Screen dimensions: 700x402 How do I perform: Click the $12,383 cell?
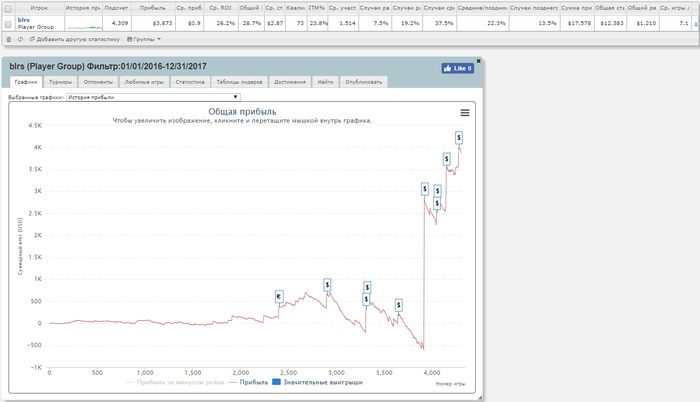tap(611, 23)
